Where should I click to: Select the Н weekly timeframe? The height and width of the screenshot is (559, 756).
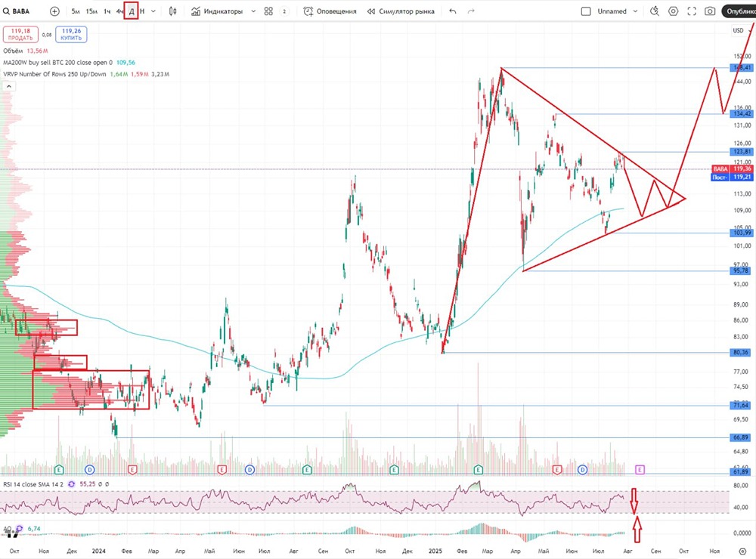[142, 11]
